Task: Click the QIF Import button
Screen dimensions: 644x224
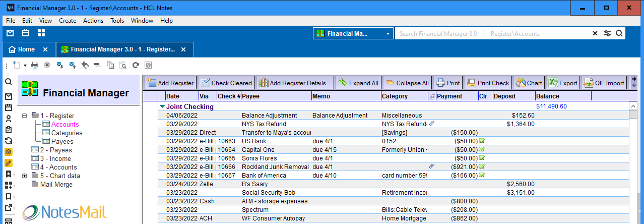Action: point(604,83)
